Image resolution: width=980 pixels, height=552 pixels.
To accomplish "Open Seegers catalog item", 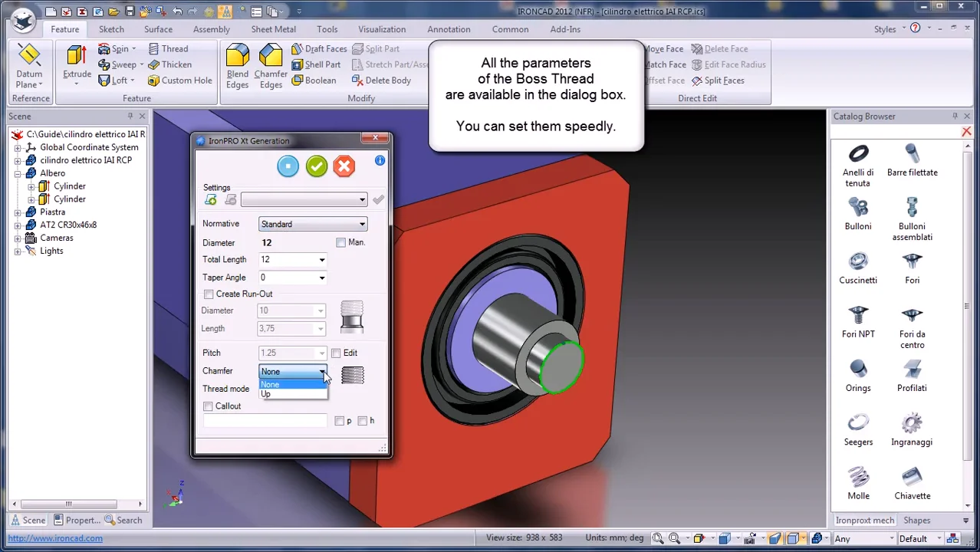I will tap(858, 430).
